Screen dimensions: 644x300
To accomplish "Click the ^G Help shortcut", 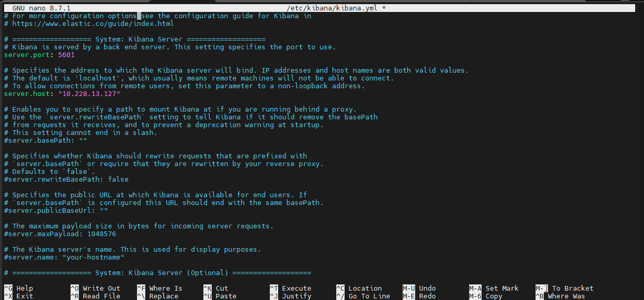I will tap(19, 289).
